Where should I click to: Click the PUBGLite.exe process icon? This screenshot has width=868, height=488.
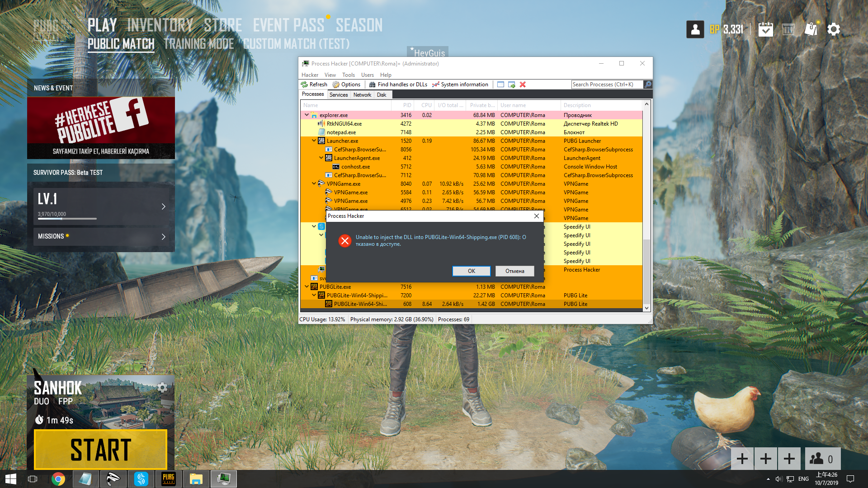(314, 287)
